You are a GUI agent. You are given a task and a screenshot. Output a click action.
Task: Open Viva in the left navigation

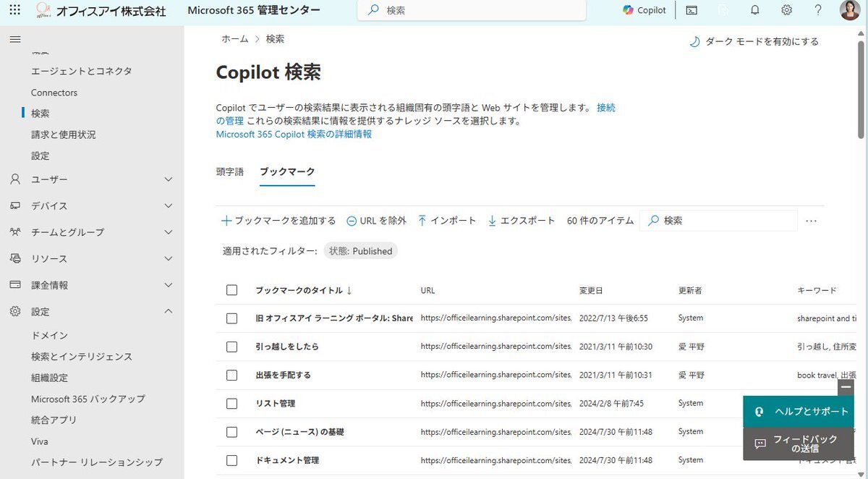40,441
